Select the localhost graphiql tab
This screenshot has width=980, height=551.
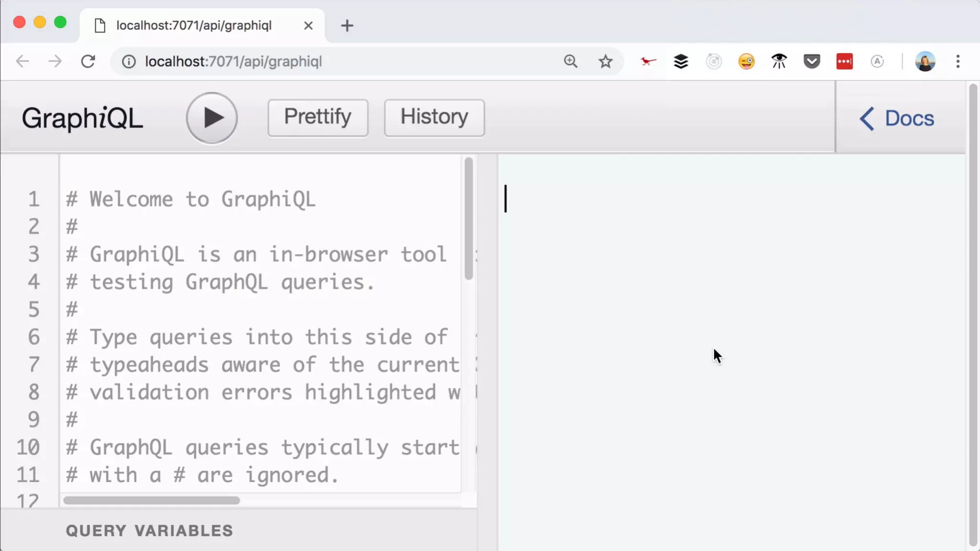[x=194, y=25]
